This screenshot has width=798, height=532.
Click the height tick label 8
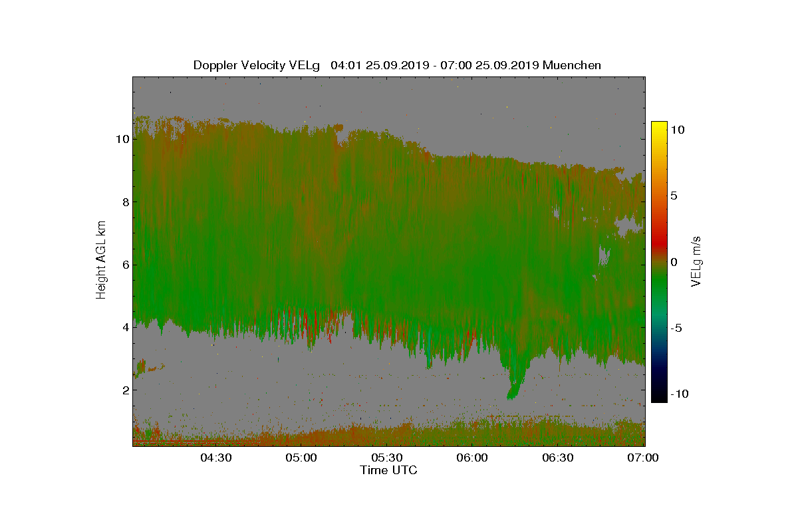(124, 201)
